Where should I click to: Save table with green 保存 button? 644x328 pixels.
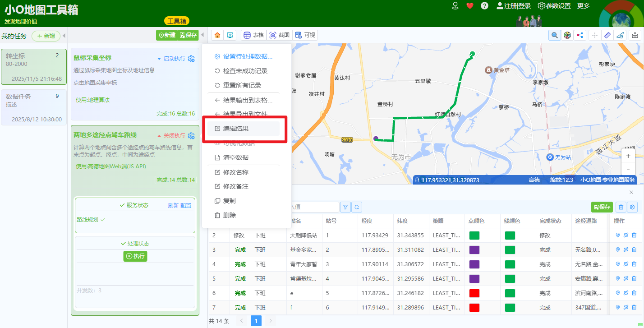pos(602,207)
